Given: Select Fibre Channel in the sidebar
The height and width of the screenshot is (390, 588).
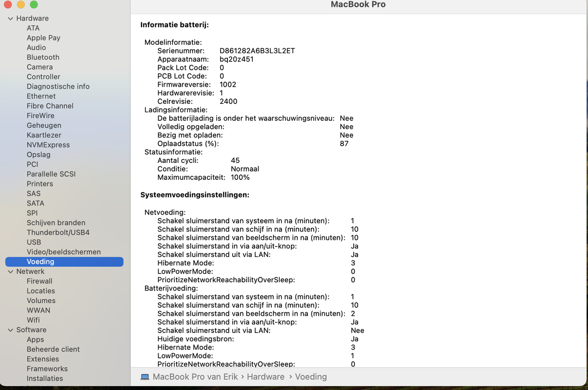Looking at the screenshot, I should 50,106.
